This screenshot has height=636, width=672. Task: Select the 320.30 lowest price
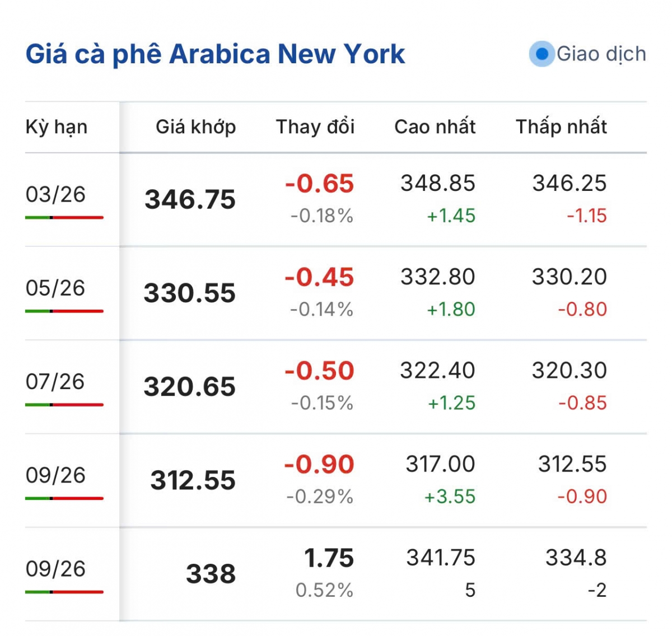coord(569,371)
